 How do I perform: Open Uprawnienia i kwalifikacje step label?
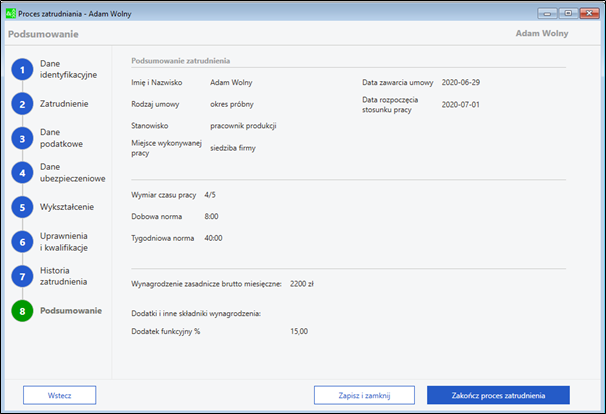64,242
